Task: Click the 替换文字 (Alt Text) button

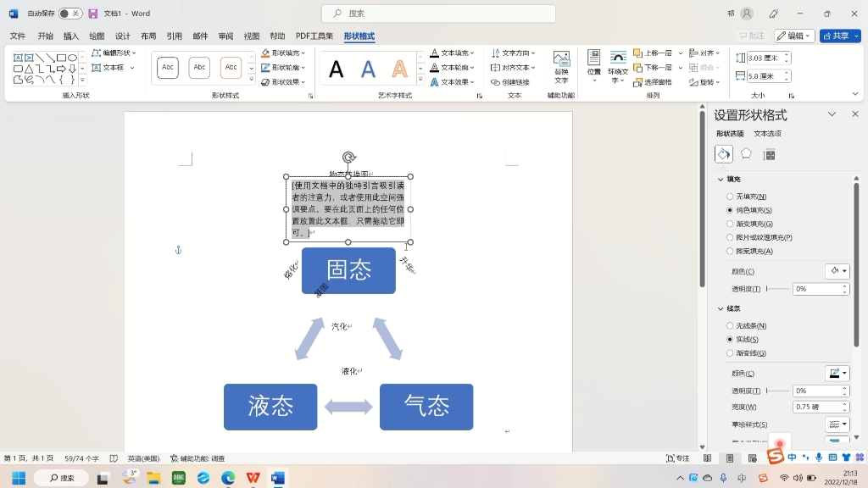Action: pos(560,68)
